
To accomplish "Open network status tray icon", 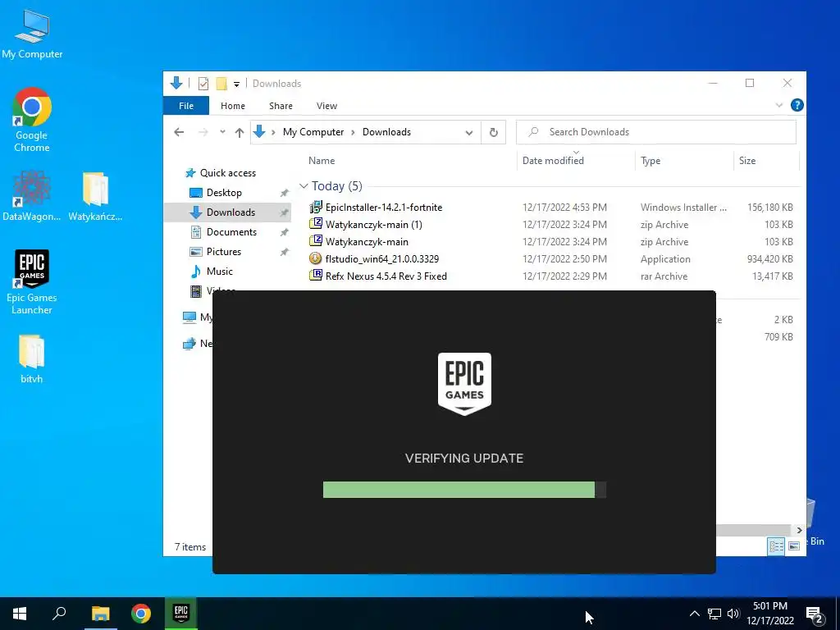I will click(714, 614).
